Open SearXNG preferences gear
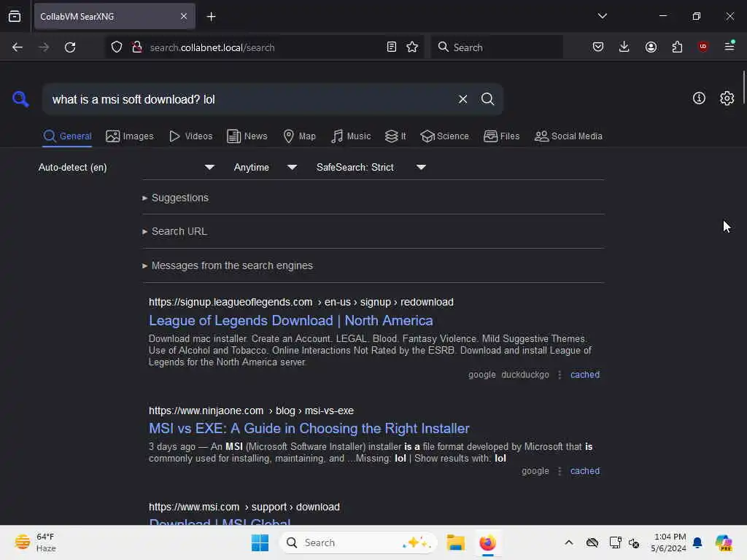The height and width of the screenshot is (560, 747). pos(727,98)
